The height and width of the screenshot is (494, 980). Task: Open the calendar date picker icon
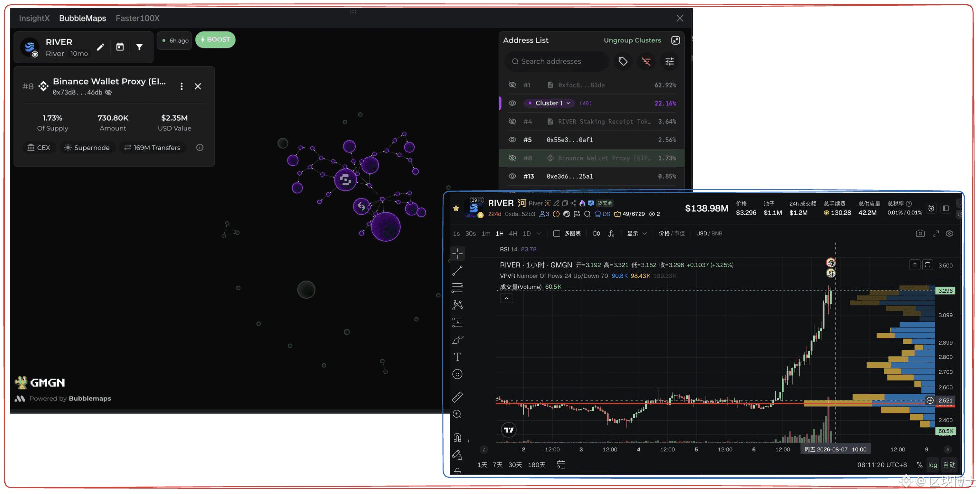tap(120, 47)
